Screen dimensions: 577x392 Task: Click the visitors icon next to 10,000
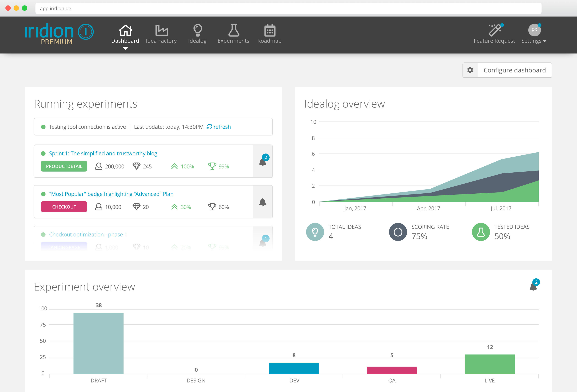(99, 207)
